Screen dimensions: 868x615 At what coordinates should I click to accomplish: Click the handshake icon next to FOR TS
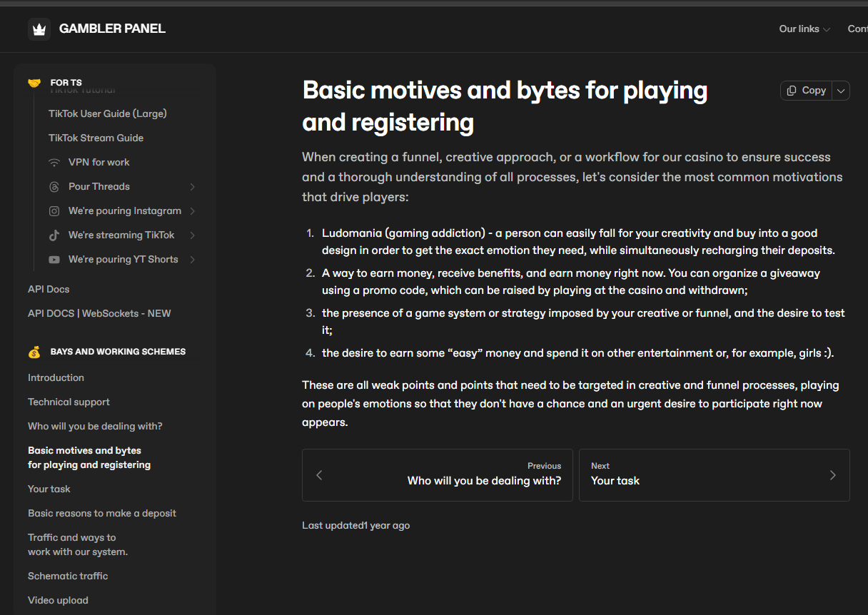34,83
